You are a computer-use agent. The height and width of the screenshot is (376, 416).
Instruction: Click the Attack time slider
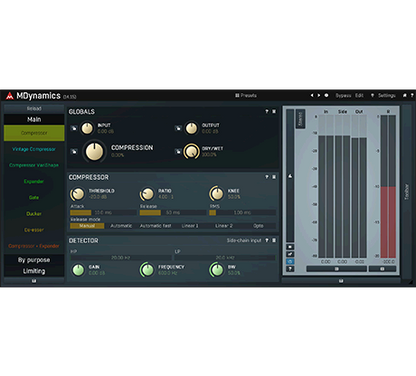(103, 213)
